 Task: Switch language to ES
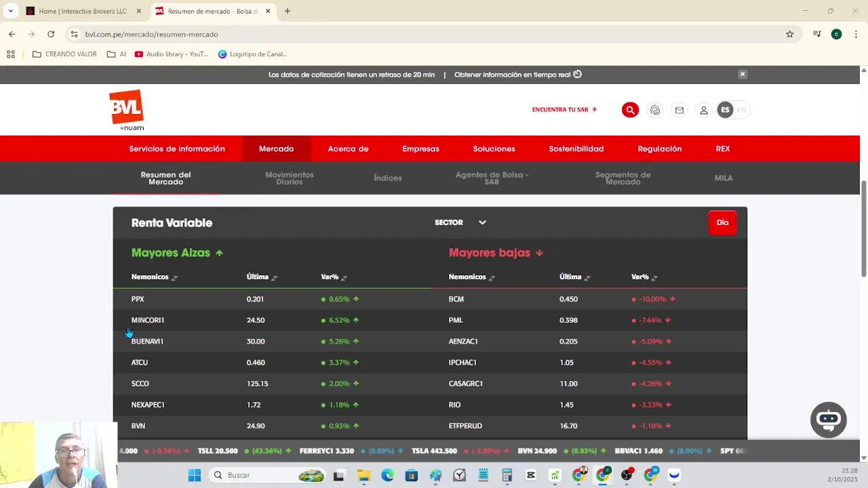725,110
